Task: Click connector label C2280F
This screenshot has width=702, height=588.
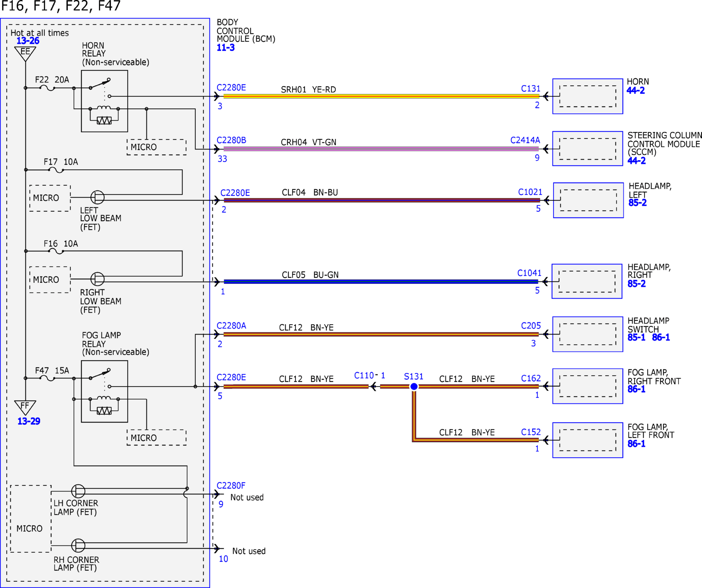Action: (231, 486)
